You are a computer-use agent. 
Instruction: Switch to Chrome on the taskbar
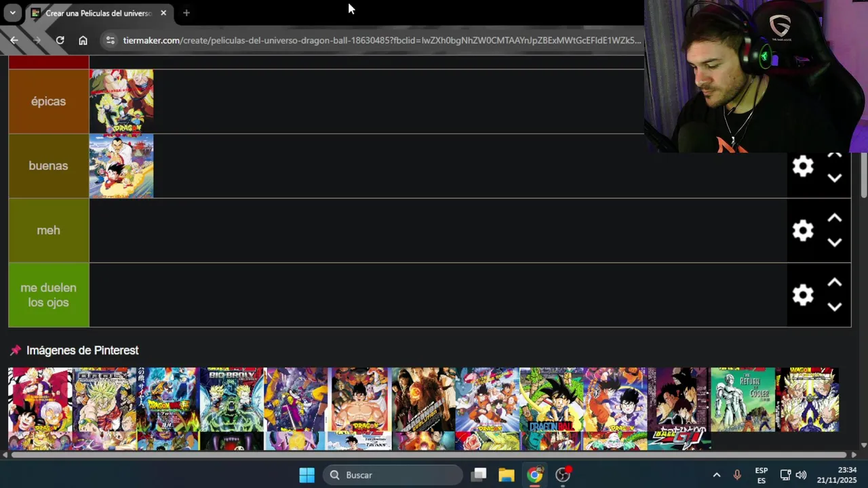click(535, 475)
